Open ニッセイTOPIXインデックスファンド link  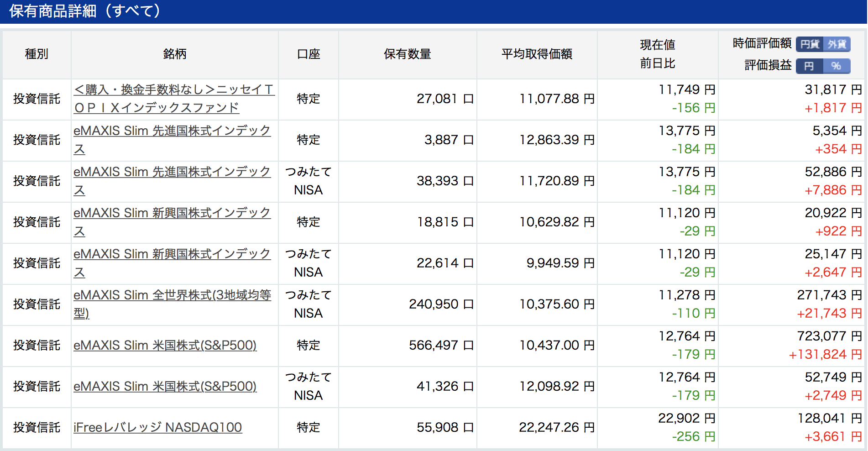click(174, 99)
